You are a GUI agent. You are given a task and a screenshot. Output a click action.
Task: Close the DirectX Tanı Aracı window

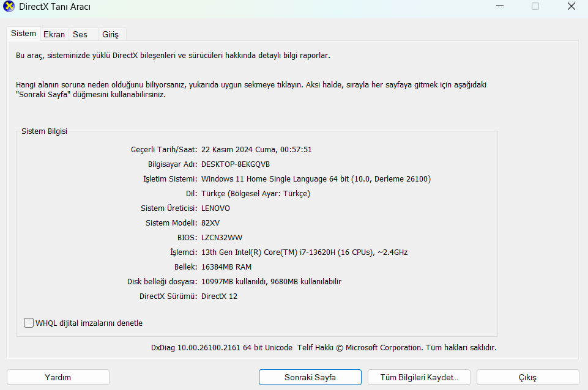pos(571,6)
